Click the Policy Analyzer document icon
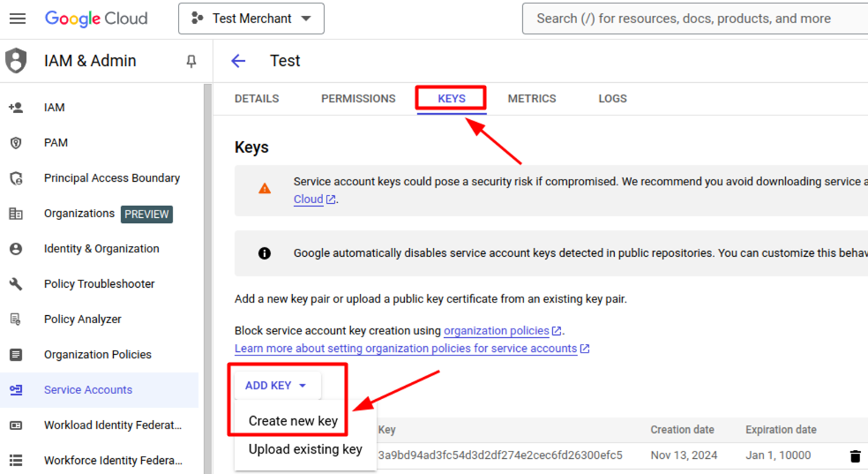This screenshot has height=474, width=868. (x=16, y=320)
